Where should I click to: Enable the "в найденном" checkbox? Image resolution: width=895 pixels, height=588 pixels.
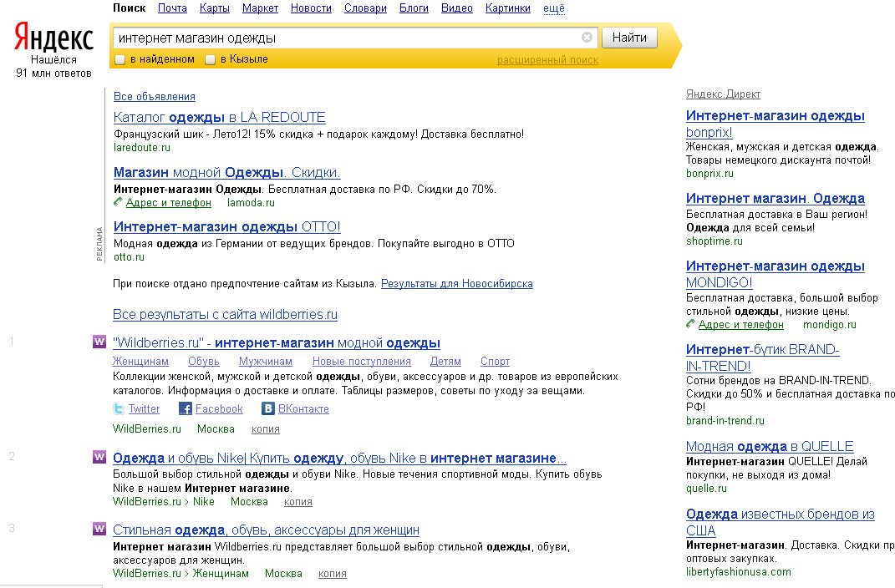[120, 60]
